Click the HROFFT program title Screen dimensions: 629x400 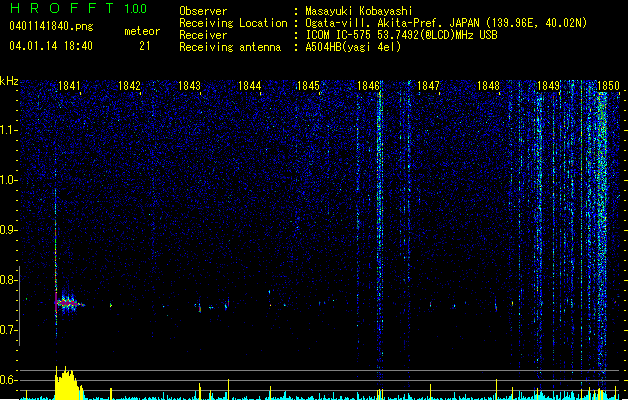pyautogui.click(x=62, y=8)
